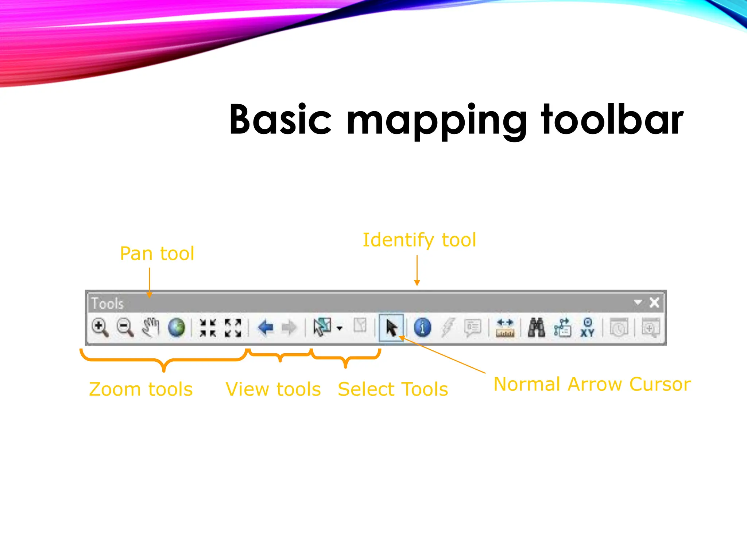Click the Full Extent globe icon

coord(177,327)
